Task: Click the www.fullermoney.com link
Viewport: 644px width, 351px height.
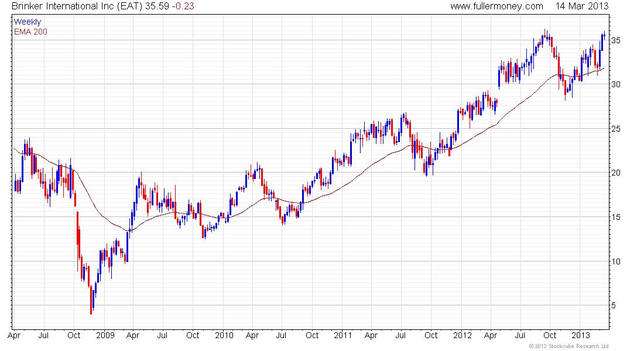Action: (x=496, y=6)
